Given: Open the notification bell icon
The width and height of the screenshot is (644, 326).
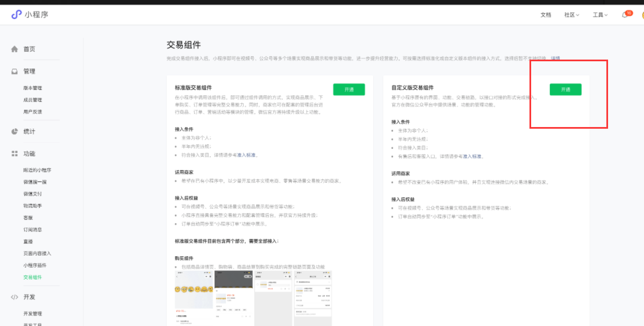Looking at the screenshot, I should (624, 15).
